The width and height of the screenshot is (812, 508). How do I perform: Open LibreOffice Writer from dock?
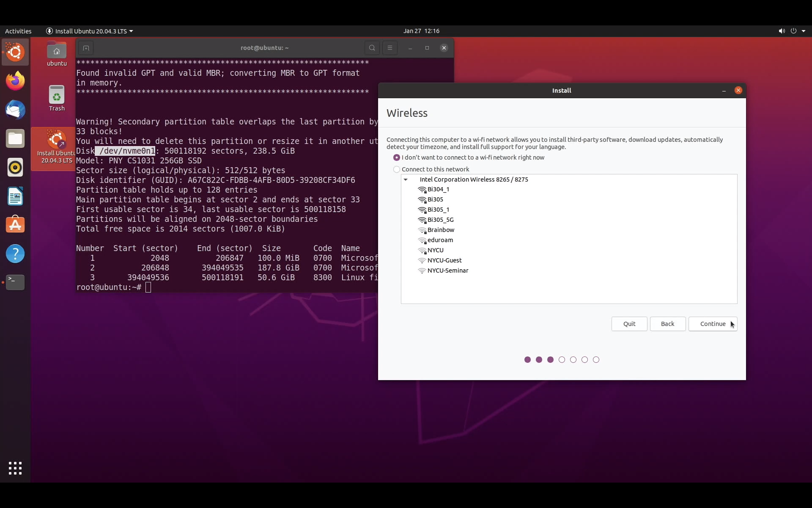click(x=15, y=196)
